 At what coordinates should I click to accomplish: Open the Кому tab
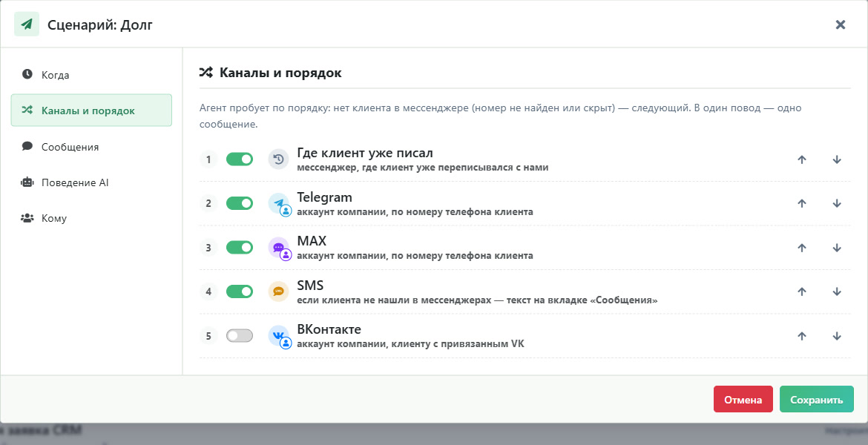tap(91, 218)
